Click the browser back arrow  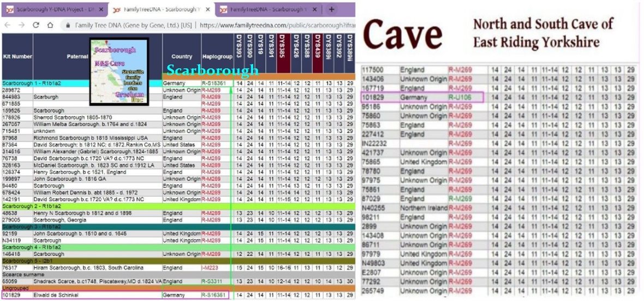click(8, 25)
